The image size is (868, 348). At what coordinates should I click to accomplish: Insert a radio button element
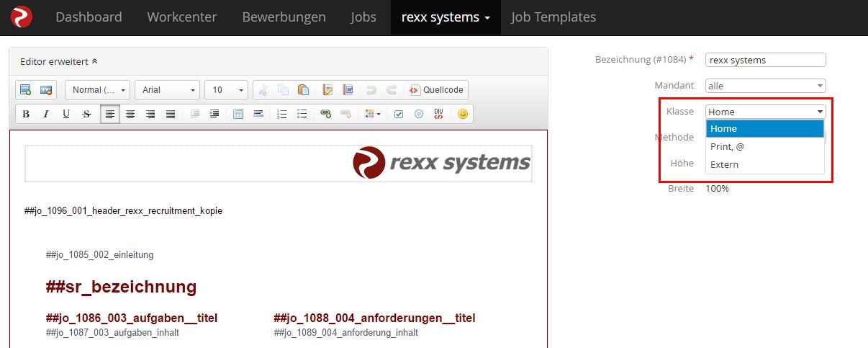coord(418,114)
